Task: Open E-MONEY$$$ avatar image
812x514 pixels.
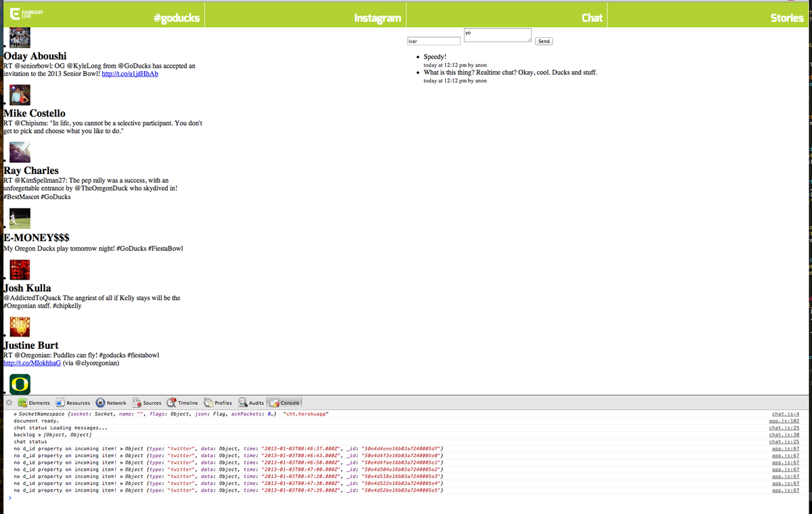Action: pyautogui.click(x=20, y=219)
